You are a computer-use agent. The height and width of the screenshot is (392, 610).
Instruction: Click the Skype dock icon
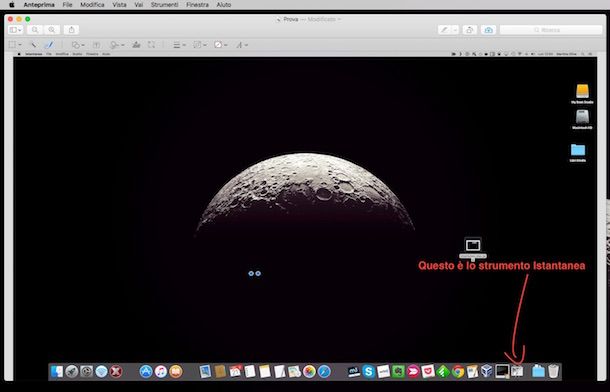368,371
